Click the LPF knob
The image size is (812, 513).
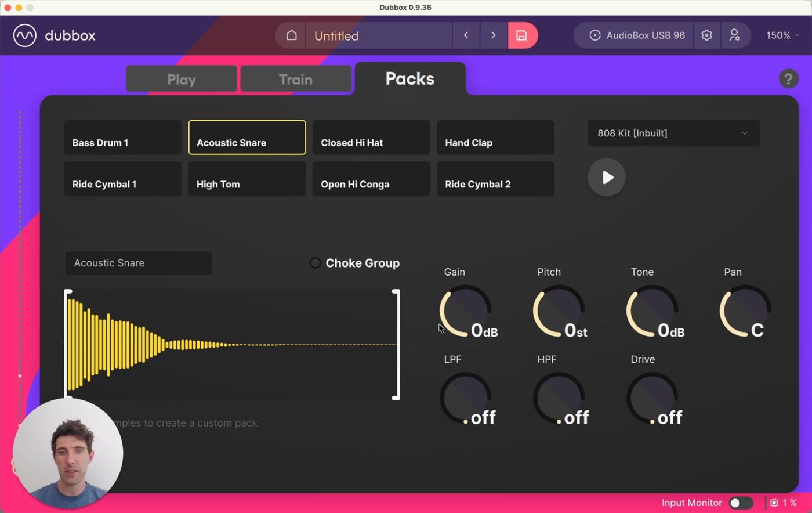(466, 398)
